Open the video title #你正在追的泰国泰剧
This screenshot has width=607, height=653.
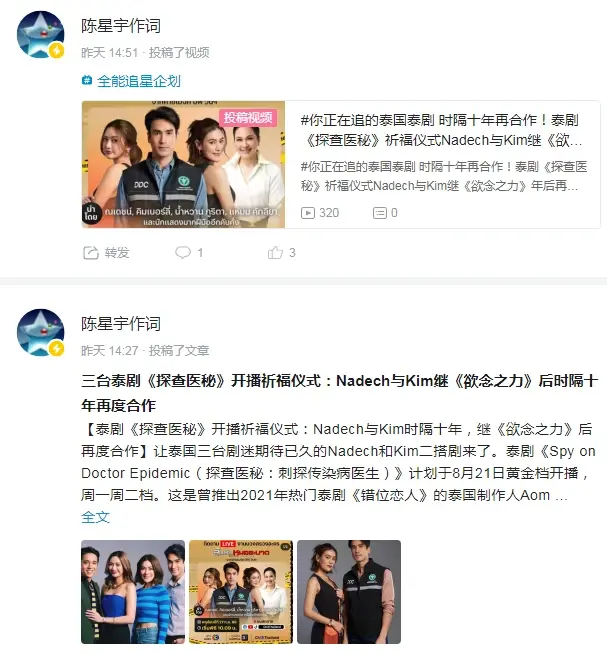[441, 130]
